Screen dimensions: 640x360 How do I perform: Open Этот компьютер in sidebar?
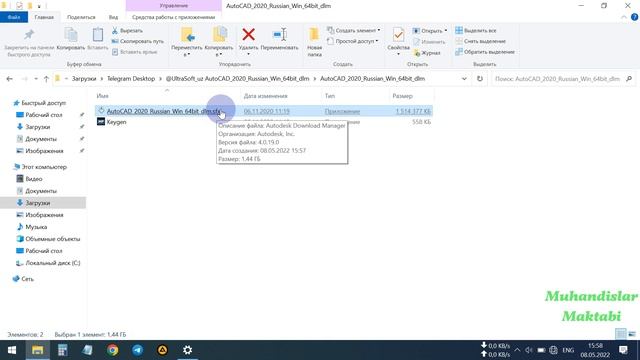(x=44, y=167)
